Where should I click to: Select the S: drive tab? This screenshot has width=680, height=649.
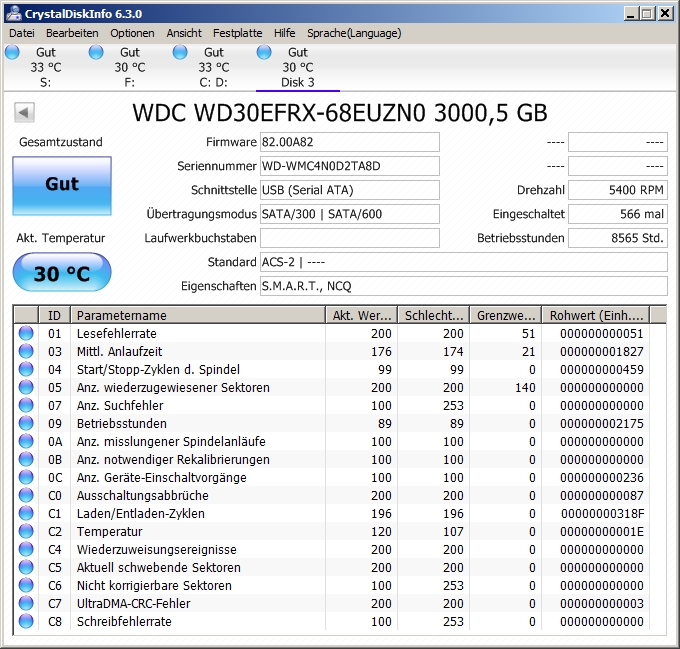tap(46, 67)
